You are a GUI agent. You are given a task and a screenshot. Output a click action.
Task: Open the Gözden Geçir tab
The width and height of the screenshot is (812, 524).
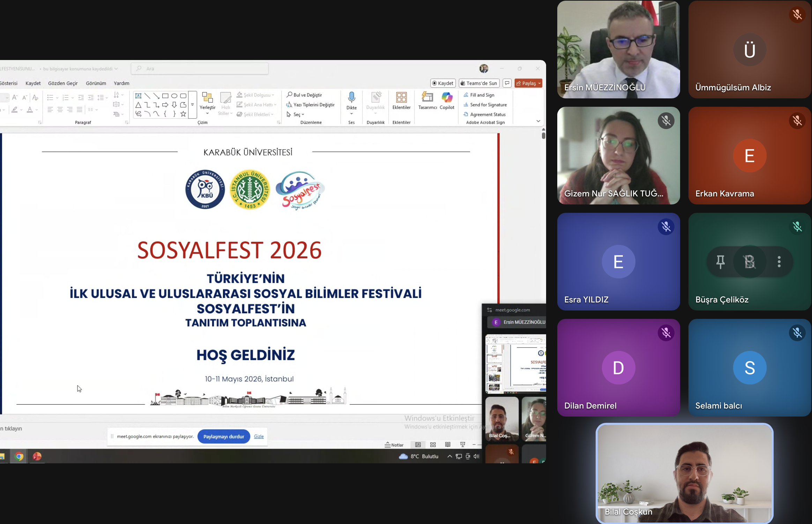coord(63,83)
